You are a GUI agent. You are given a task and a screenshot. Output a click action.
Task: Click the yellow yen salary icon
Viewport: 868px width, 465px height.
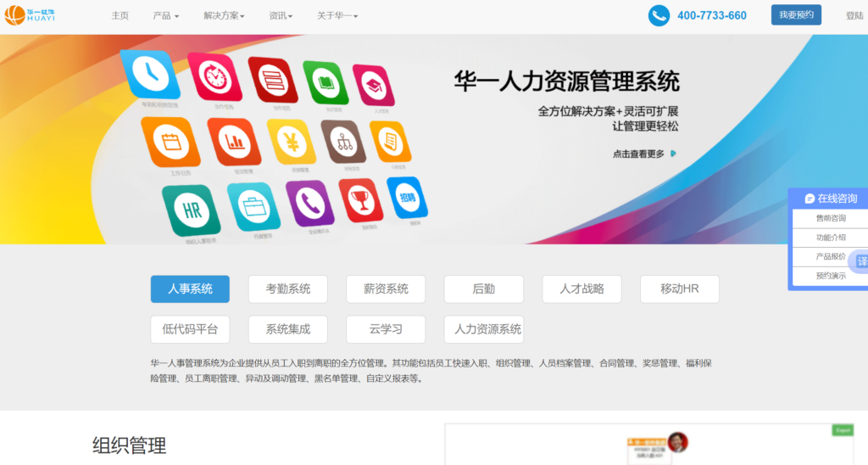(292, 143)
